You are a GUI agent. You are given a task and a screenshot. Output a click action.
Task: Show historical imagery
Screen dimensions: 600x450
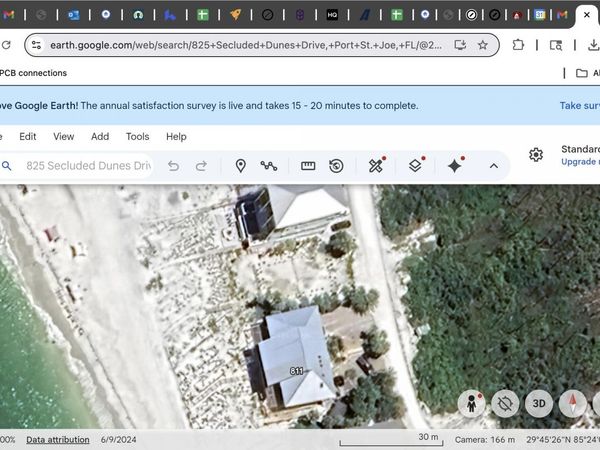(336, 166)
